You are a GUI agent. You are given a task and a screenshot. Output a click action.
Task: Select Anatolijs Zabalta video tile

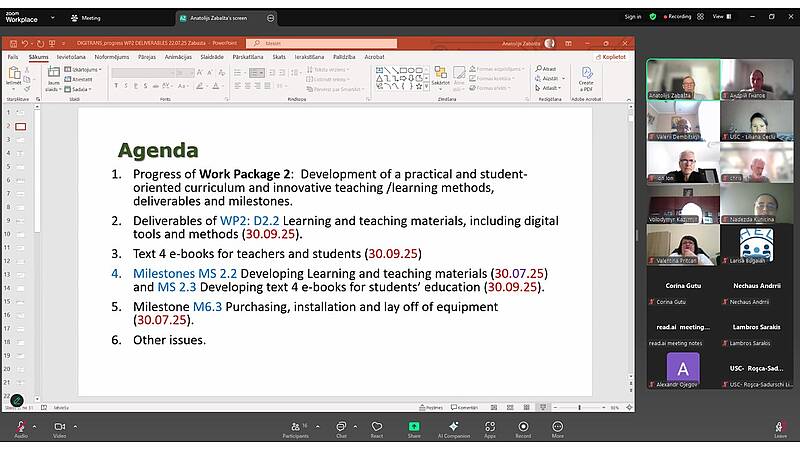click(683, 79)
